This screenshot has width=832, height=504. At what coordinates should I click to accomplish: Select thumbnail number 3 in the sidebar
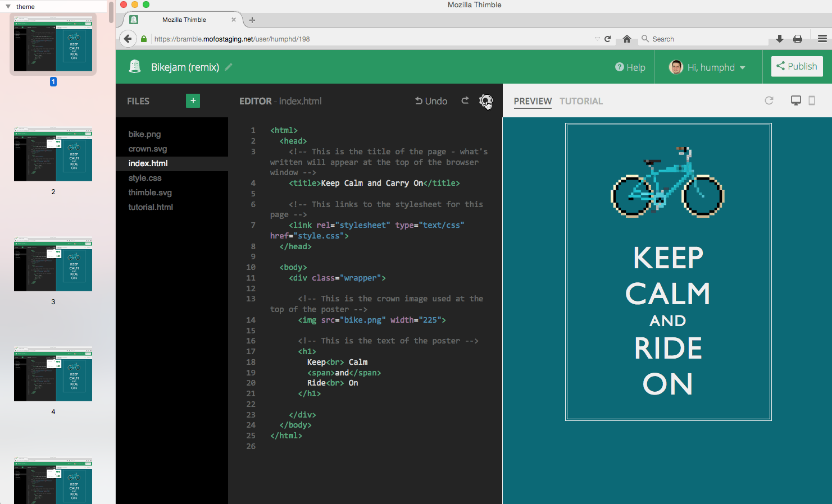click(x=53, y=264)
